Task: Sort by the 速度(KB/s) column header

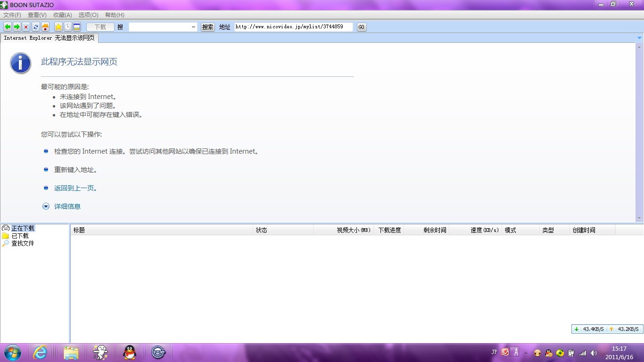Action: click(476, 230)
